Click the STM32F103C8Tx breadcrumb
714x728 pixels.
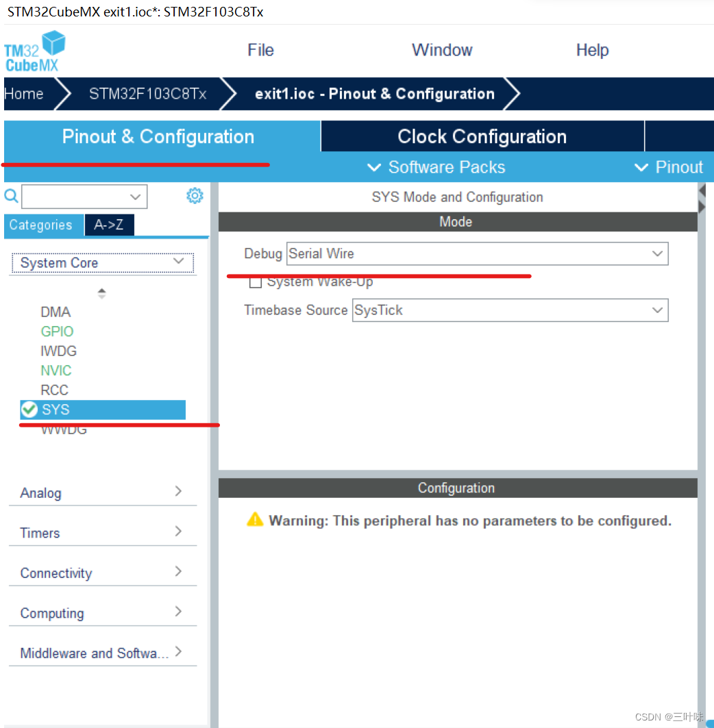[x=148, y=94]
